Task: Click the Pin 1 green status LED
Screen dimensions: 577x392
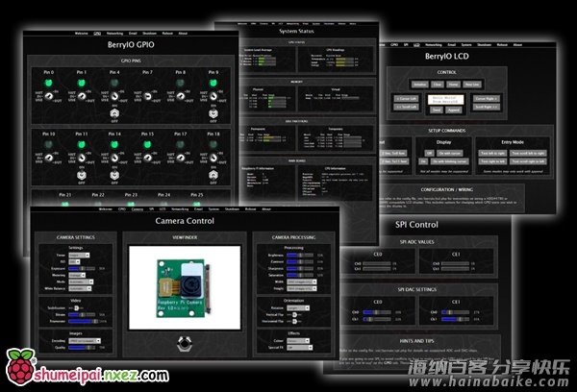Action: tap(82, 83)
